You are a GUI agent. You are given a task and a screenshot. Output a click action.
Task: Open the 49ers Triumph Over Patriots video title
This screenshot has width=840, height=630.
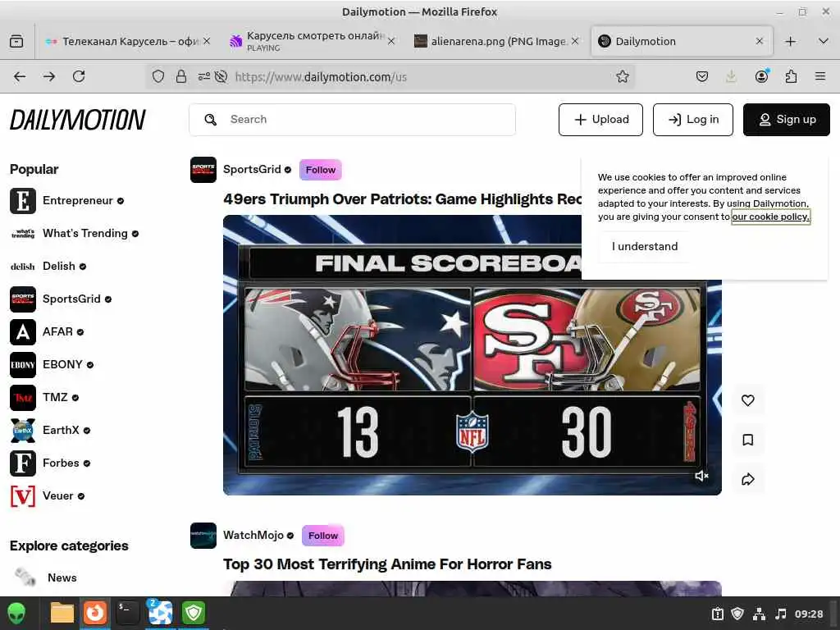tap(403, 199)
